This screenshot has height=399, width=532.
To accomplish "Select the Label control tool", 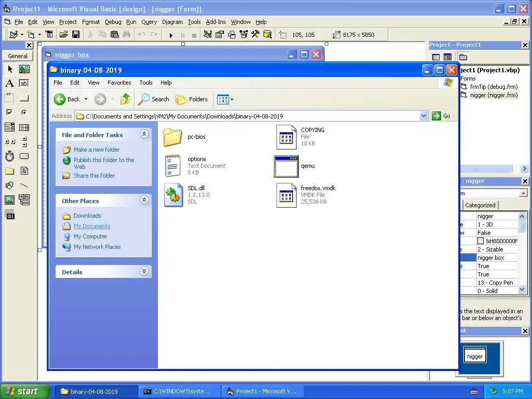I will (10, 84).
